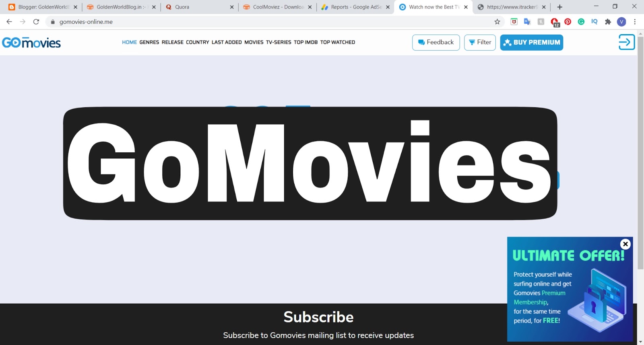644x345 pixels.
Task: Click the login arrow icon
Action: tap(626, 42)
